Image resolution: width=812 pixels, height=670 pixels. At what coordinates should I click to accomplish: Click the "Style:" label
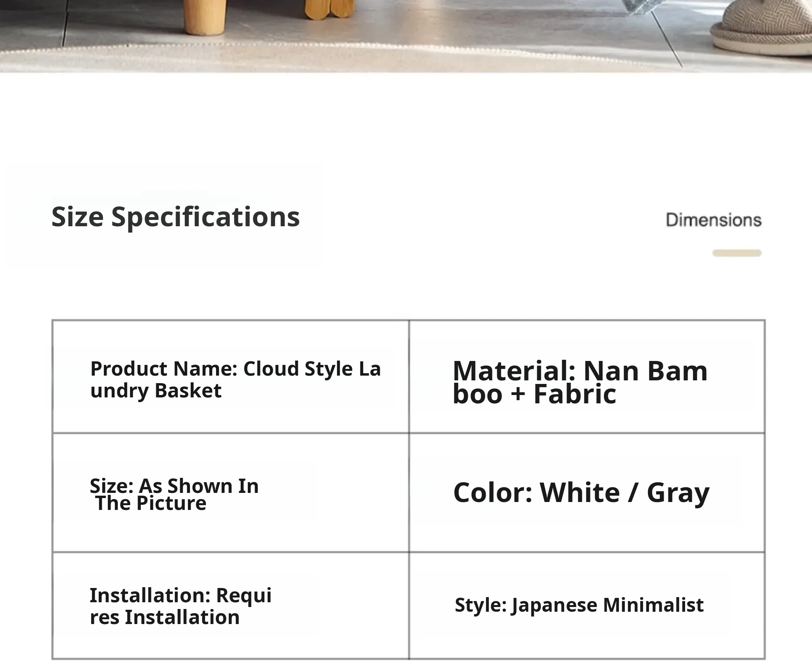481,605
